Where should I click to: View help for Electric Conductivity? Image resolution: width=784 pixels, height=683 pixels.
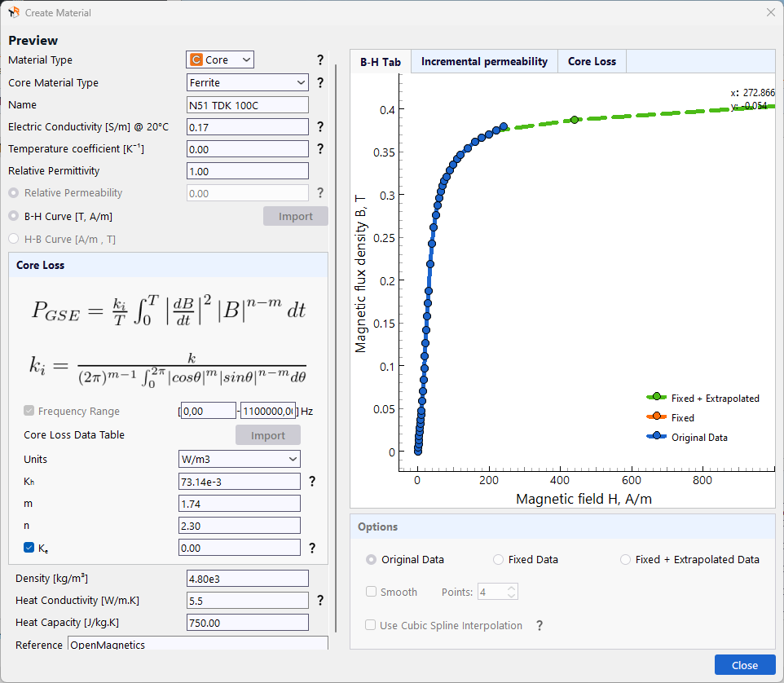coord(320,126)
